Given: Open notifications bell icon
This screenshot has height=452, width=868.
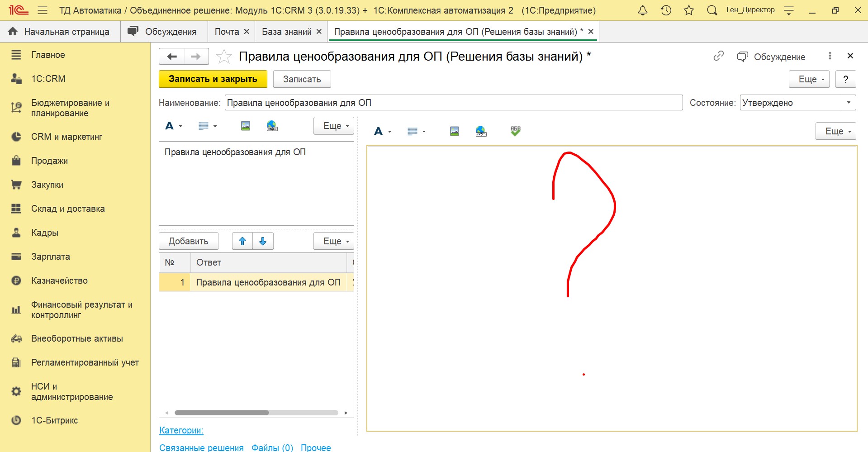Looking at the screenshot, I should click(x=642, y=10).
